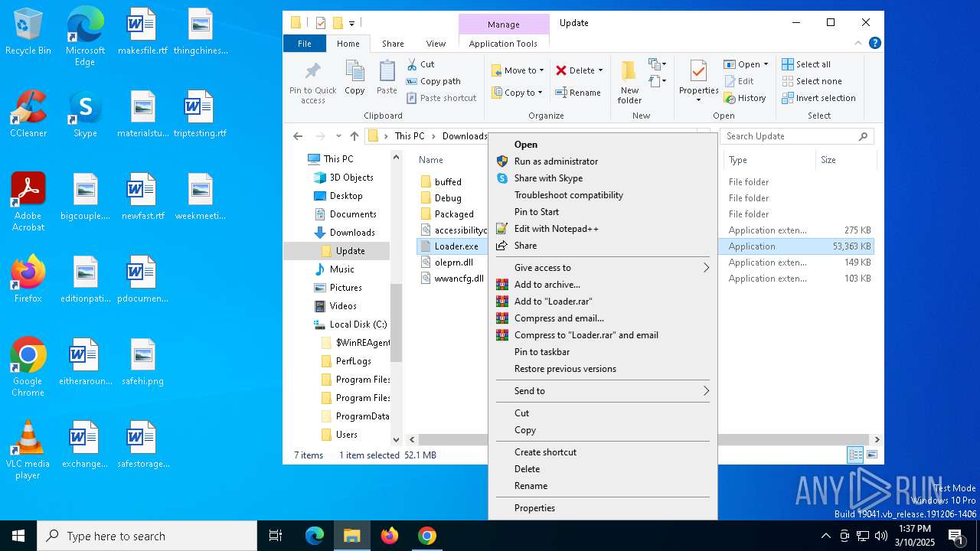This screenshot has width=980, height=551.
Task: Open the ribbon Open dropdown arrow
Action: tap(766, 64)
